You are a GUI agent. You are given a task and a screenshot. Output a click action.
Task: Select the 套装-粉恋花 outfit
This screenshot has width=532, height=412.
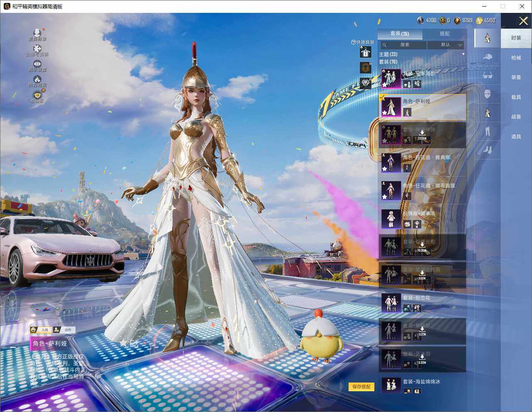click(422, 302)
